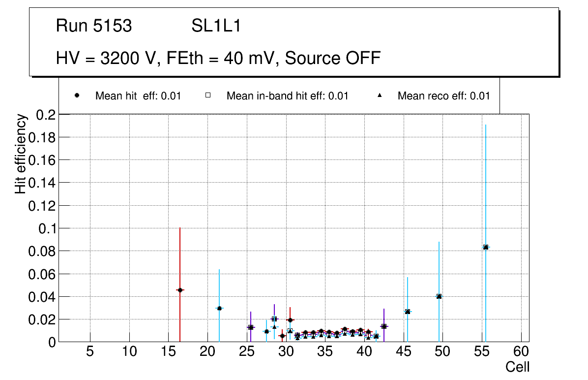
Task: Select the 'Hit efficiency' y-axis title
Action: 21,154
